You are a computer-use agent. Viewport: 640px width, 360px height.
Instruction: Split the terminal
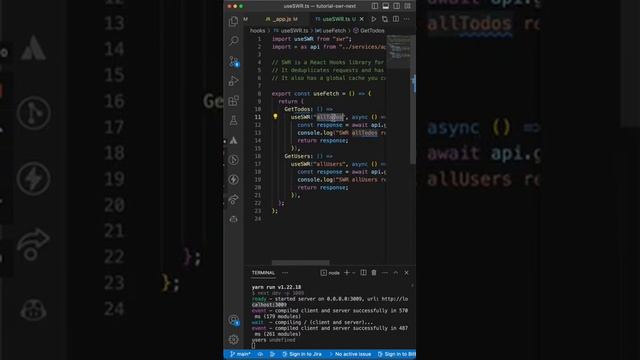click(x=363, y=273)
